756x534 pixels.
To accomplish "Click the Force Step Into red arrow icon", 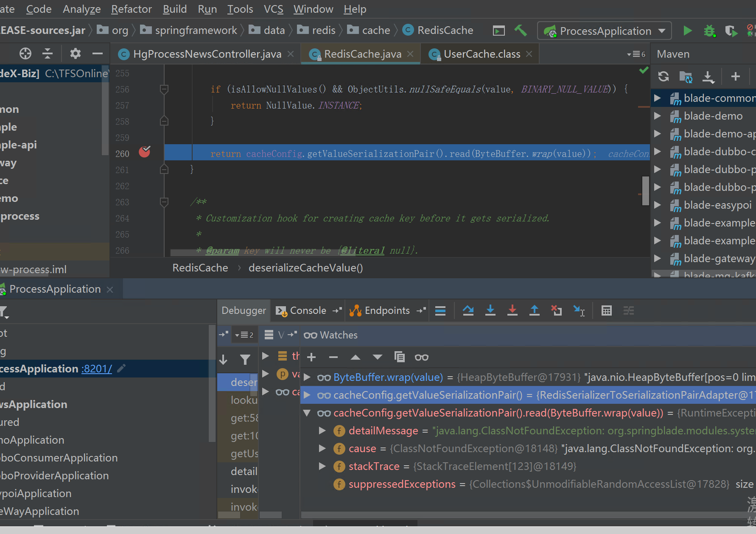I will [x=512, y=311].
